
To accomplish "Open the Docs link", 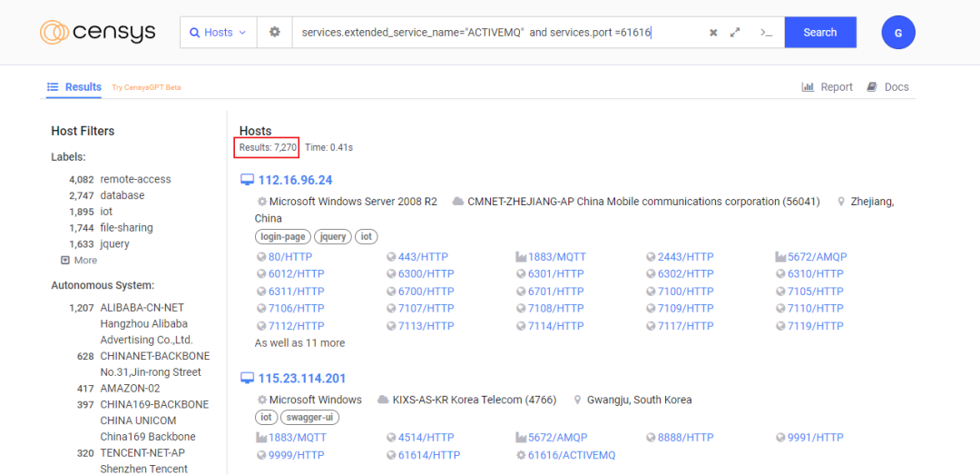I will pos(887,87).
